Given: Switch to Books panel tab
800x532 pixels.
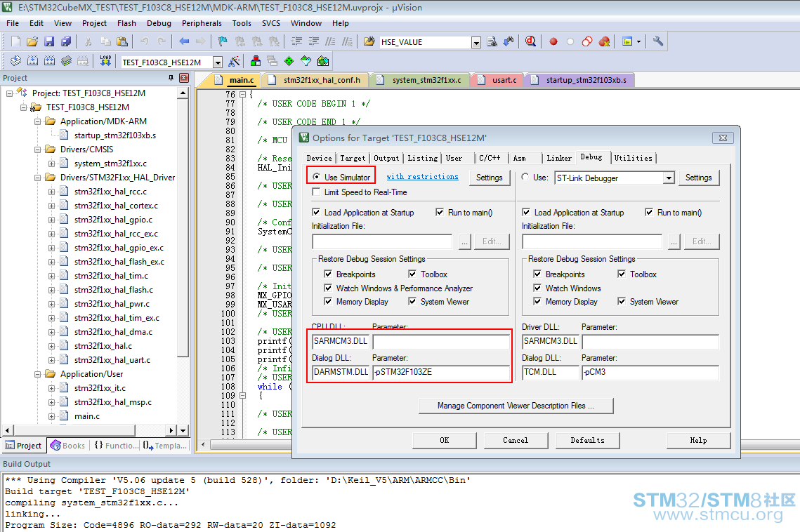Looking at the screenshot, I should 68,445.
